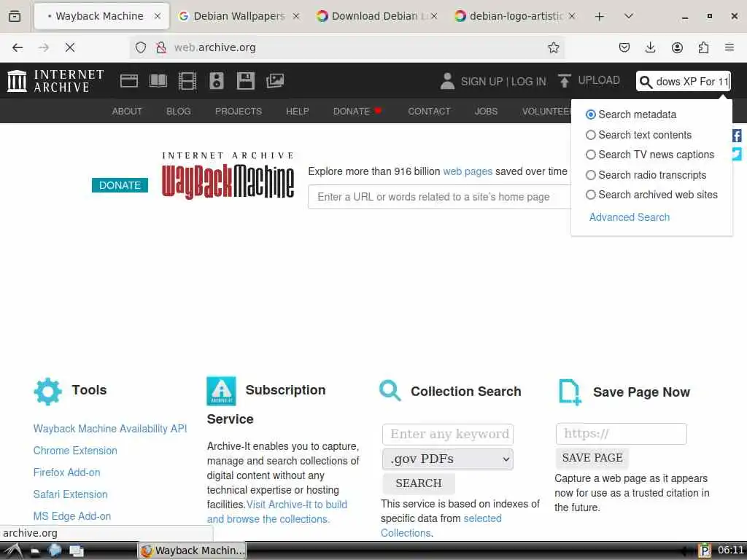Switch to the debian-logo-artistic tab
The height and width of the screenshot is (560, 747).
[514, 16]
